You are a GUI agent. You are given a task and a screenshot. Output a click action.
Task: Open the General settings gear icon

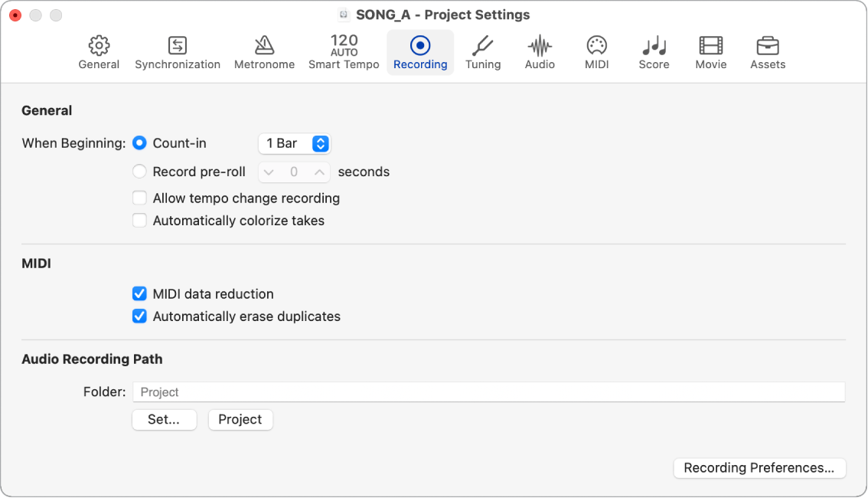tap(99, 52)
